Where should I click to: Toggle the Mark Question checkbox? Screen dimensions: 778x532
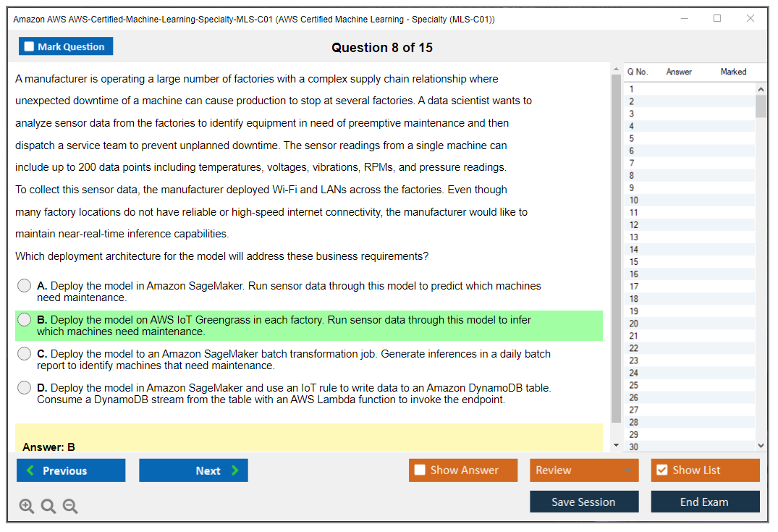tap(30, 47)
